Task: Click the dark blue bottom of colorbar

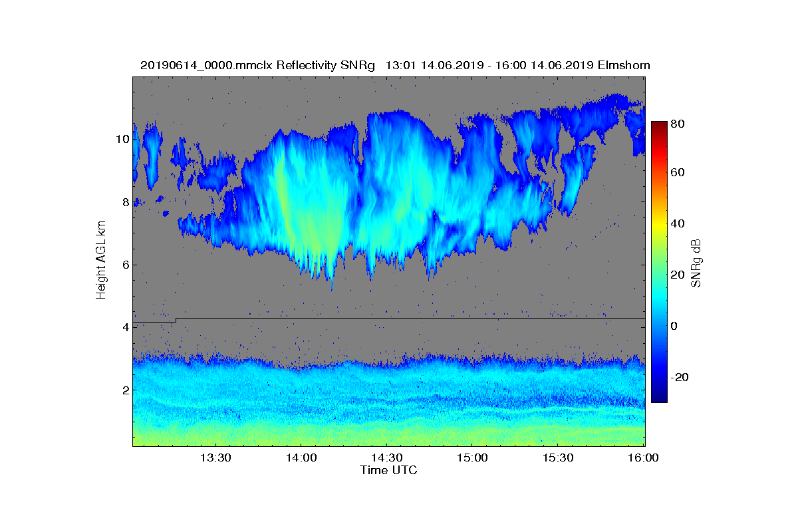Action: tap(659, 398)
